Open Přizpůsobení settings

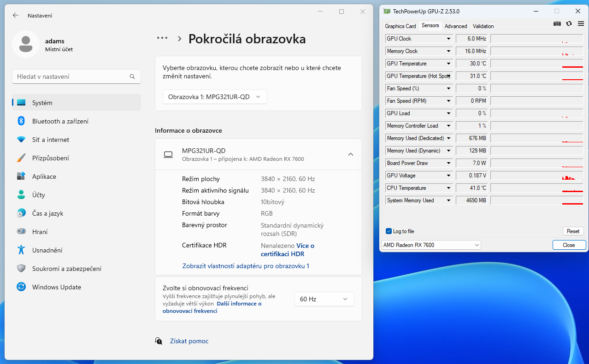[x=77, y=158]
